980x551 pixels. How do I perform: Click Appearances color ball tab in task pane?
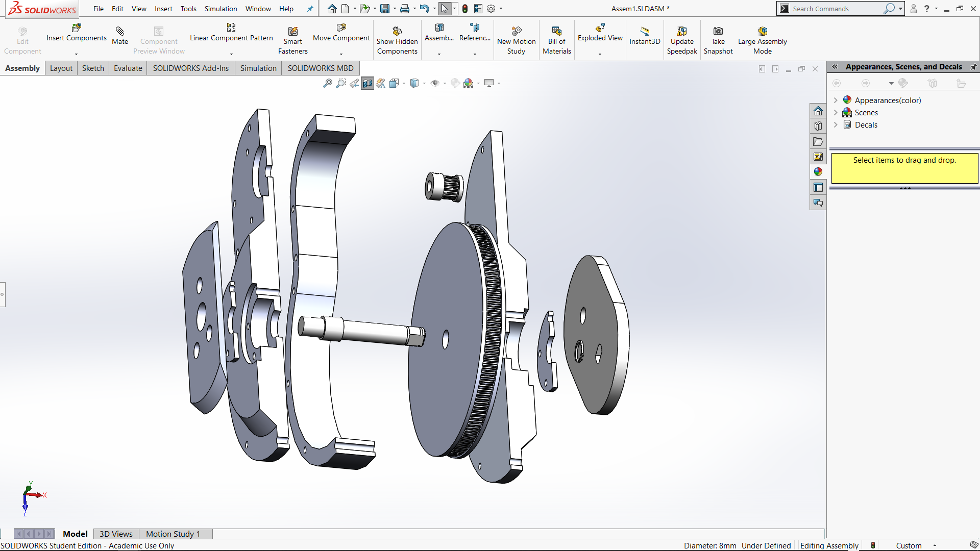click(x=818, y=172)
